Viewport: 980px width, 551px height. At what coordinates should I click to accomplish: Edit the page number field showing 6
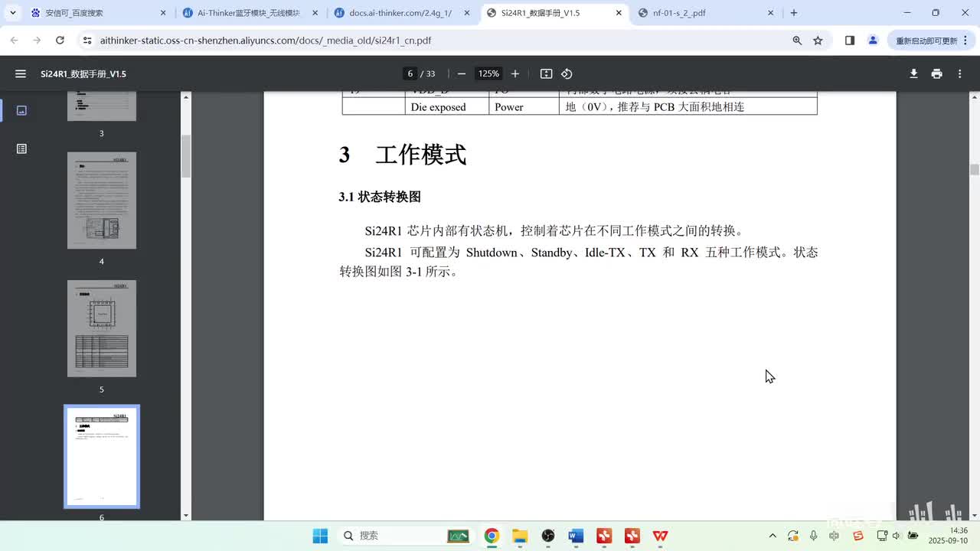[410, 73]
